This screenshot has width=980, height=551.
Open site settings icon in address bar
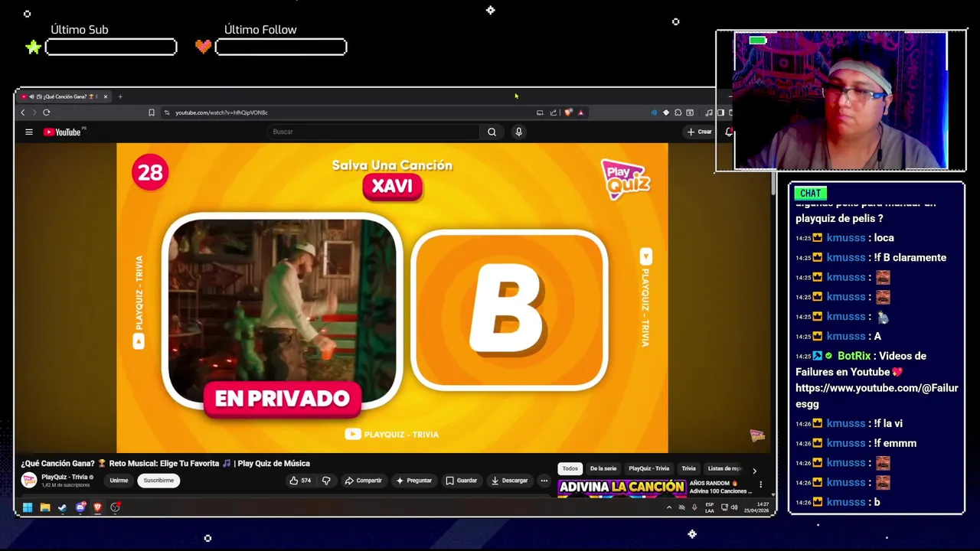(167, 112)
